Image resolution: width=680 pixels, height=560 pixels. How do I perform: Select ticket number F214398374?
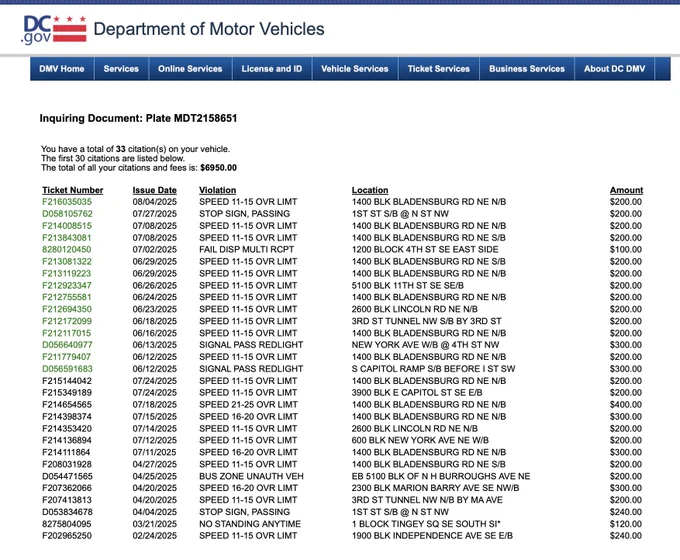click(67, 416)
